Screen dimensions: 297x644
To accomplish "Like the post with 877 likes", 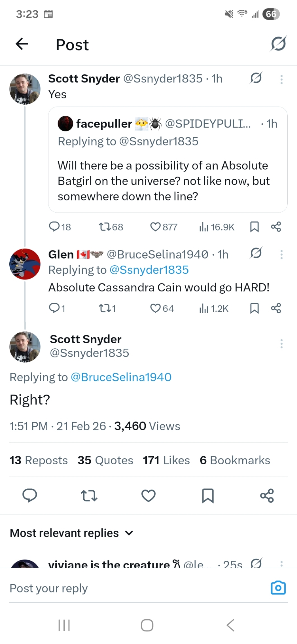I will pyautogui.click(x=155, y=227).
